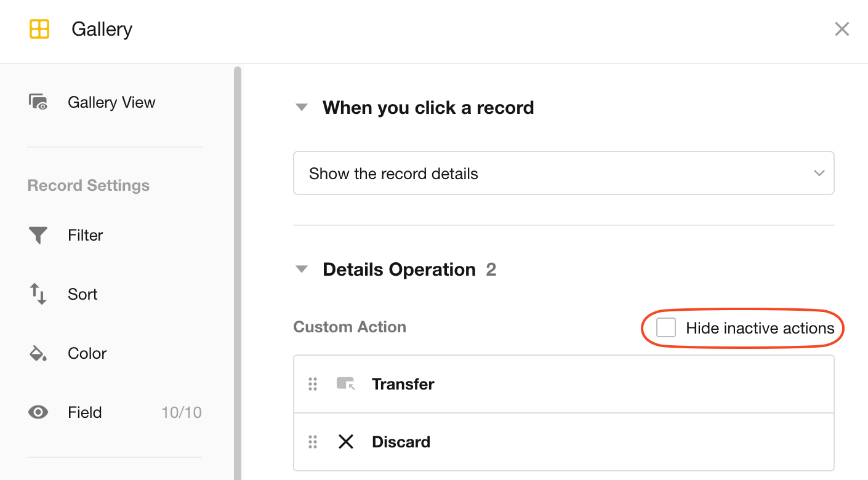Open the Show the record details dropdown
868x480 pixels.
[563, 174]
